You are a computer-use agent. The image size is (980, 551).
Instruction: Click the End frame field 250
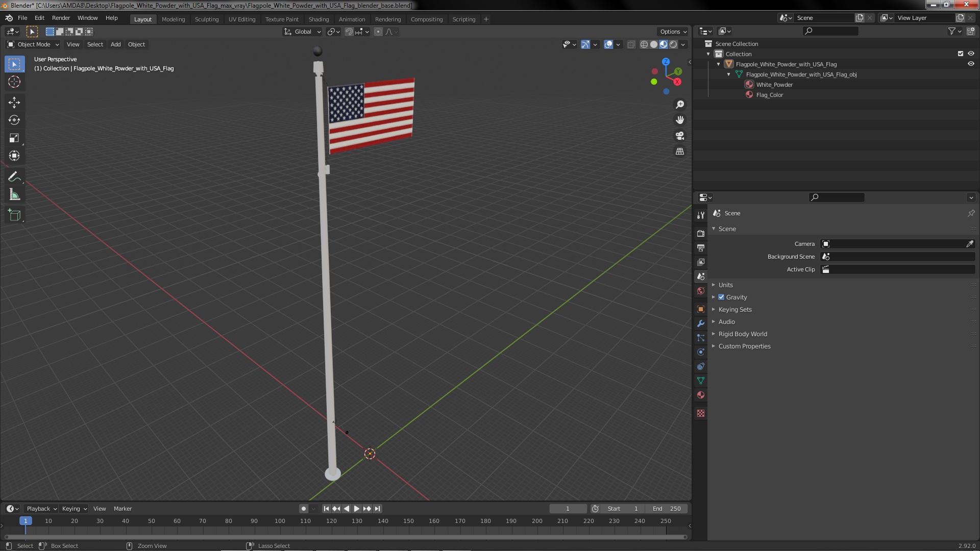(666, 509)
